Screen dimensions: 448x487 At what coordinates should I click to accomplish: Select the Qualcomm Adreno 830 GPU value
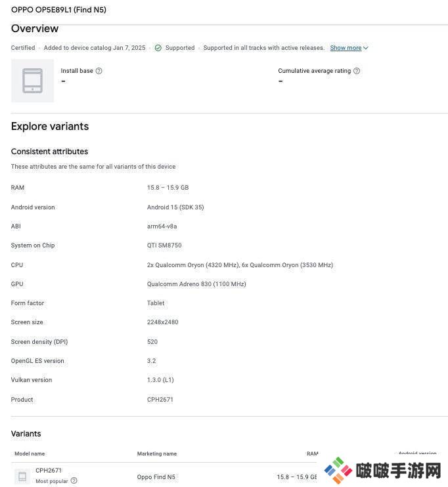[196, 284]
